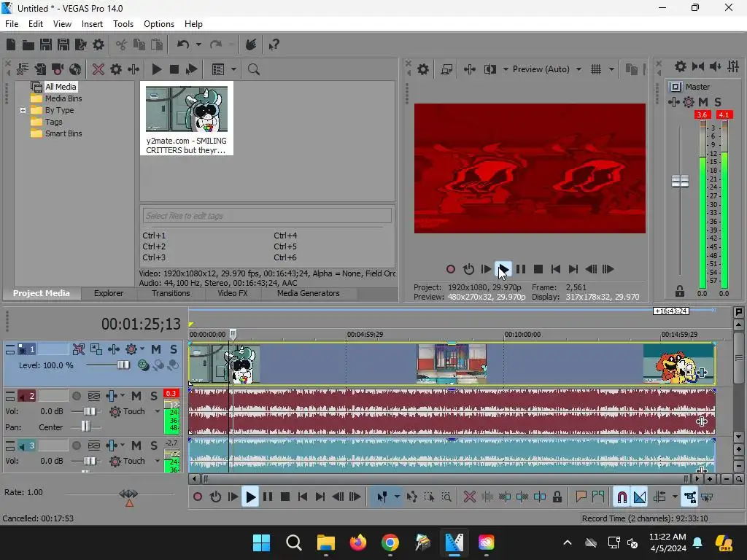Open Get Media from the Web globe icon
The image size is (747, 560).
point(75,69)
